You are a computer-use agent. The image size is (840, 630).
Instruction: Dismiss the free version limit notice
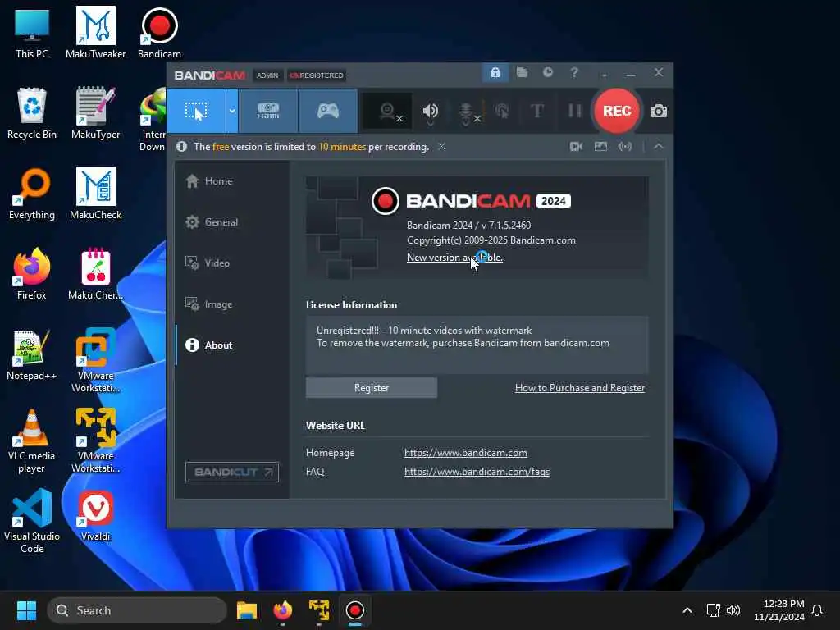pos(441,146)
